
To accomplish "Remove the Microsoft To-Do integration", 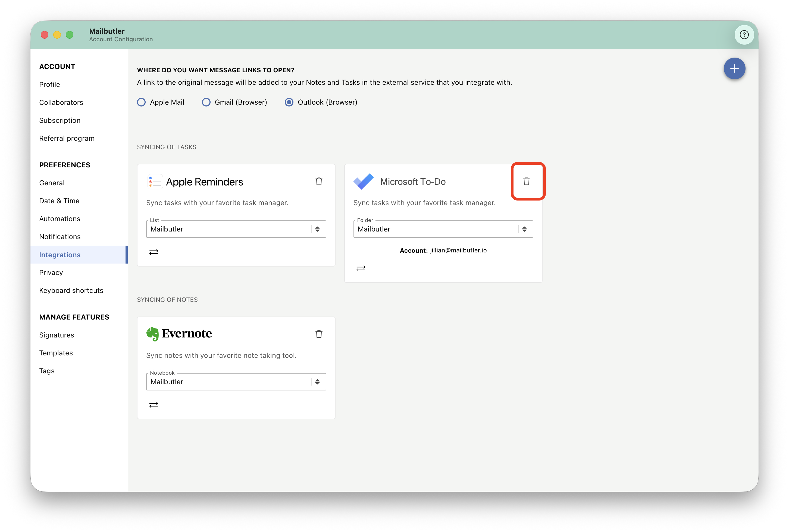I will pos(526,181).
